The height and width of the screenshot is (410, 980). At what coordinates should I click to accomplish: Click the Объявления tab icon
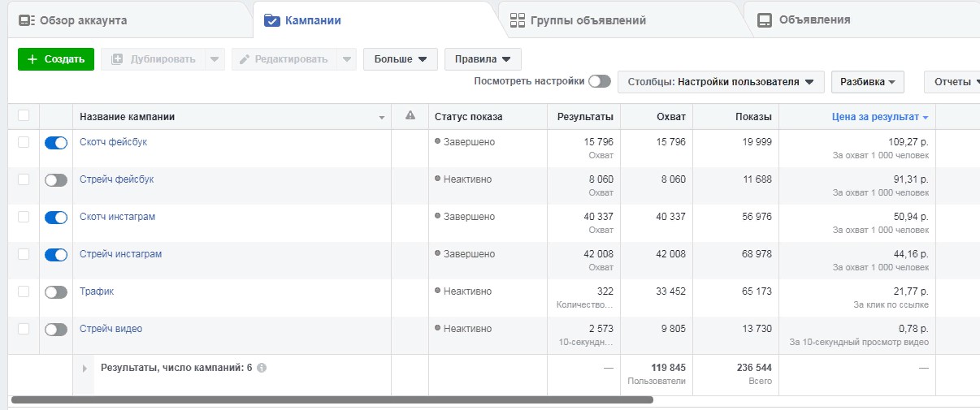coord(764,20)
